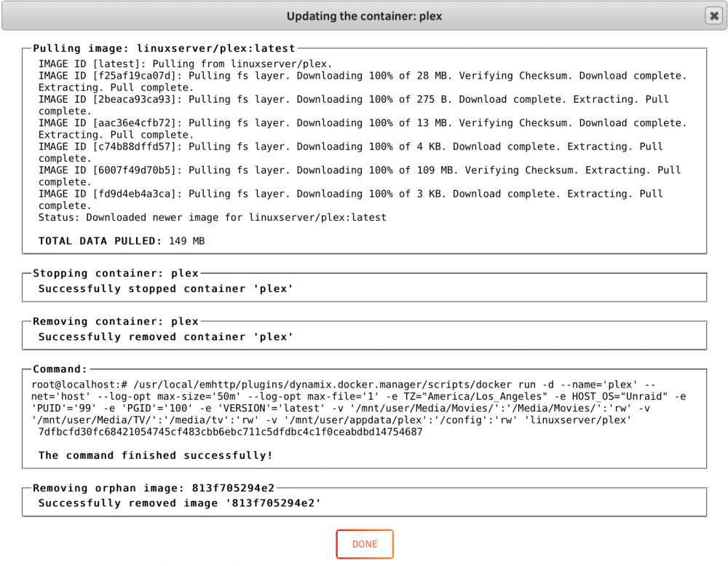Click the DONE button
Viewport: 728px width, 566px height.
pos(365,544)
